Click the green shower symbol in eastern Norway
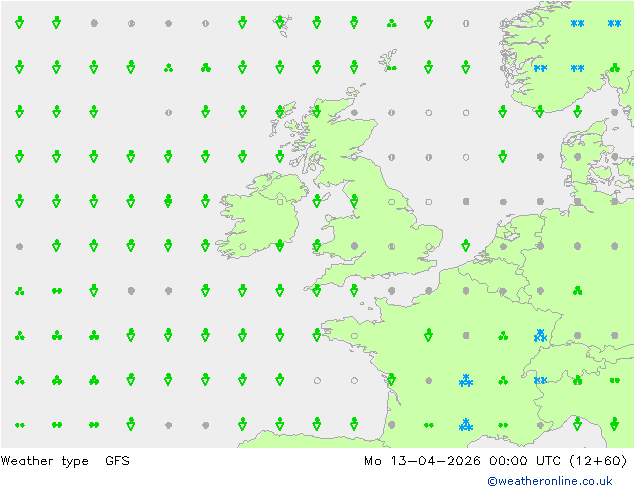 pos(615,68)
